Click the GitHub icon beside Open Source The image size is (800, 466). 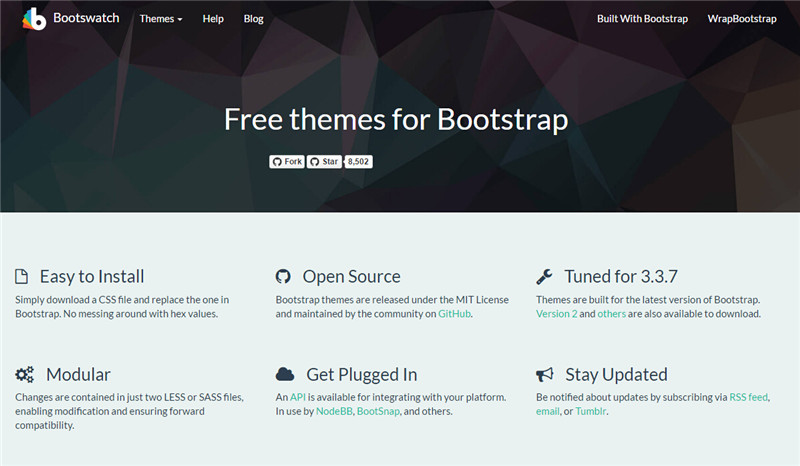click(283, 277)
